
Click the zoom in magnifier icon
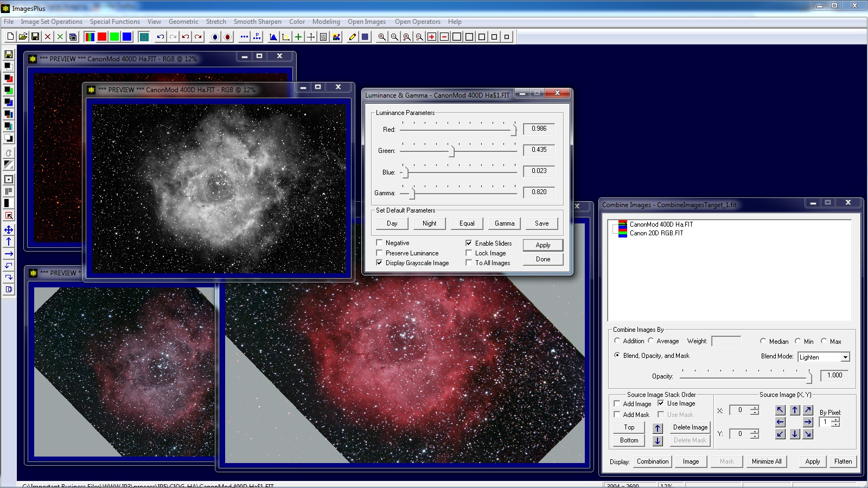[x=382, y=37]
